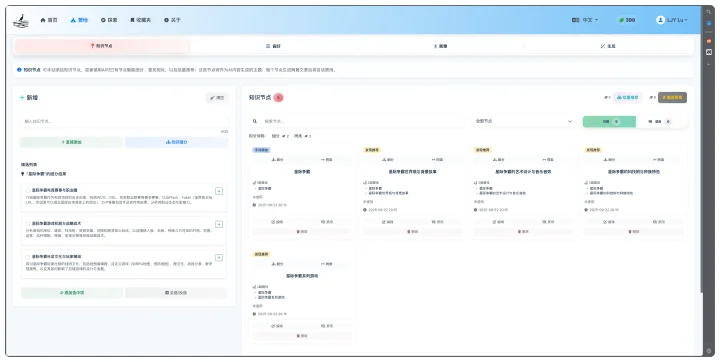Screen dimensions: 720x362
Task: Click 细分 on the 星际争霸 card
Action: 277,160
